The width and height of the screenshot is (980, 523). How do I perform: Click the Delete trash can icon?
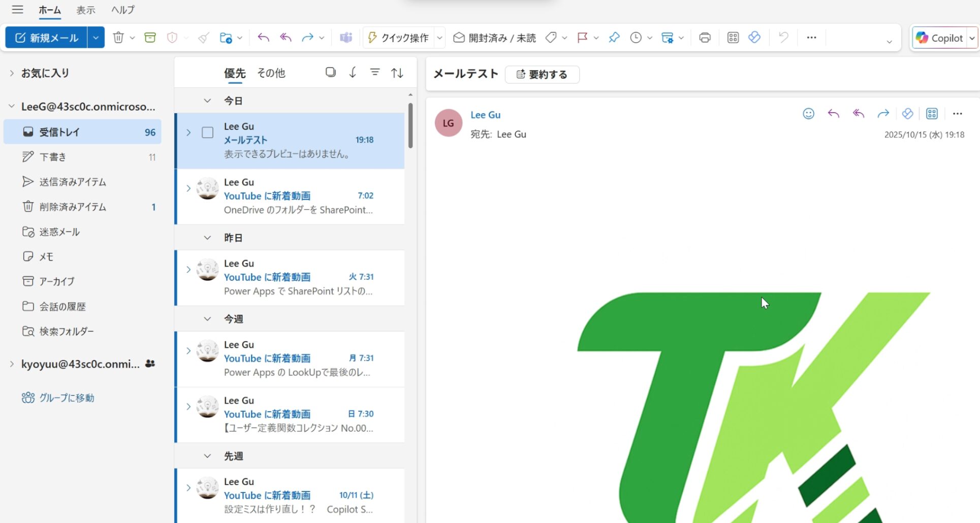point(118,38)
